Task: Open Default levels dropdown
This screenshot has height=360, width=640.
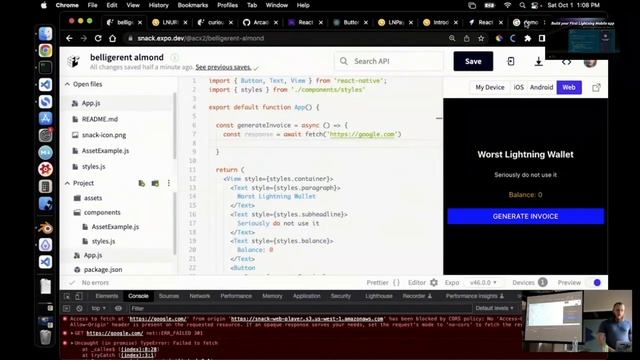Action: (494, 308)
